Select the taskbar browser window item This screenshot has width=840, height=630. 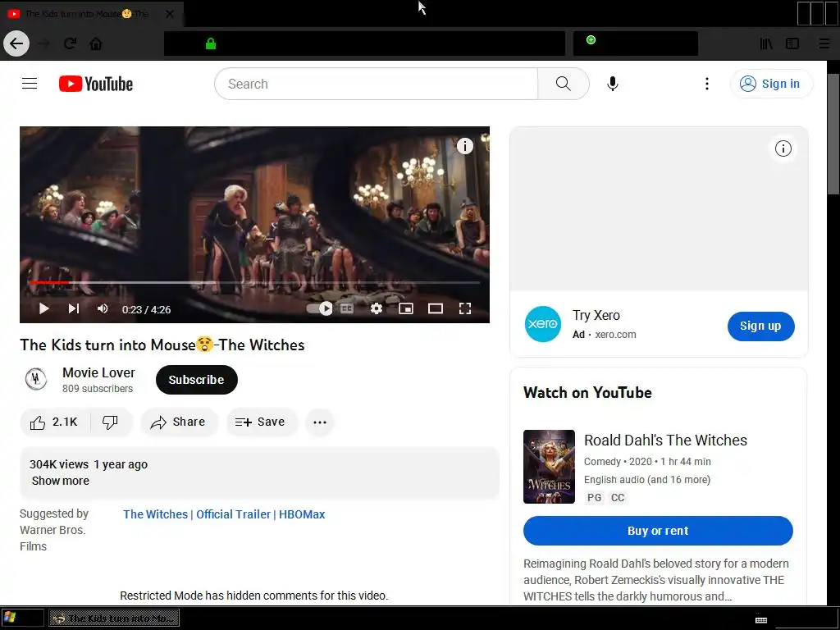click(x=114, y=618)
